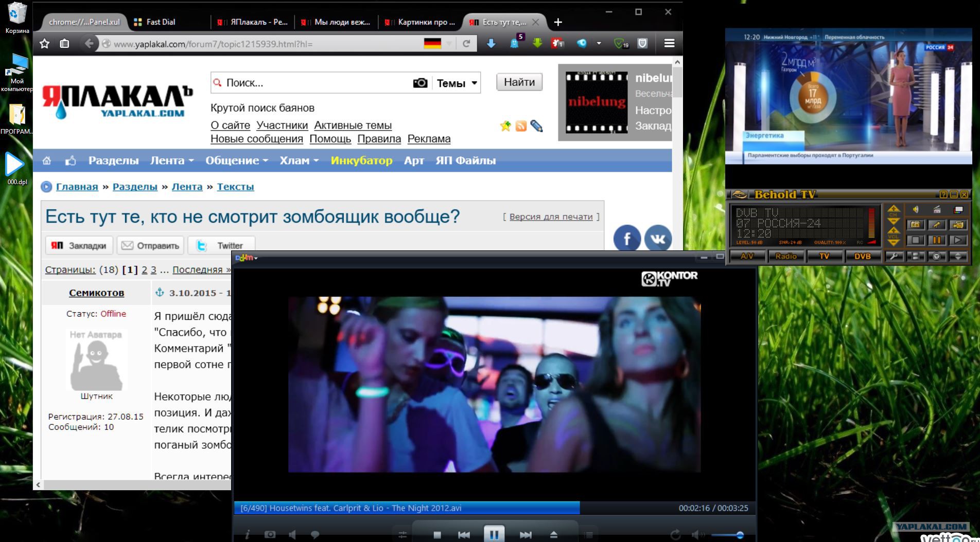The height and width of the screenshot is (542, 980).
Task: Mute the video player volume
Action: click(698, 535)
